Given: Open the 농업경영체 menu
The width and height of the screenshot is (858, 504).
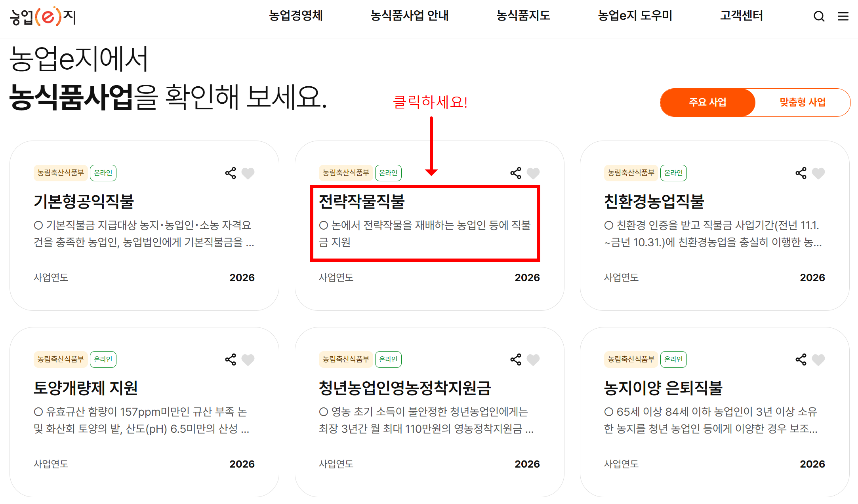Looking at the screenshot, I should pyautogui.click(x=296, y=16).
